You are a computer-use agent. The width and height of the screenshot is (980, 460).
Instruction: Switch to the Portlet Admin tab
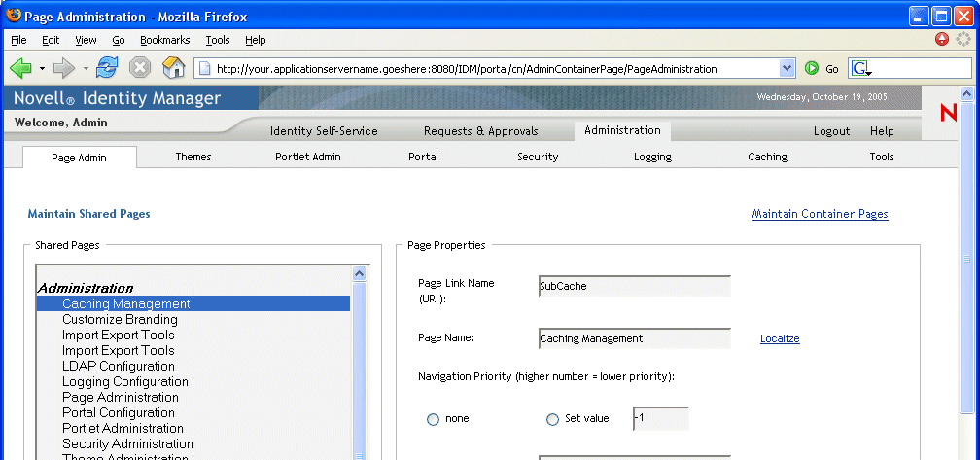pos(308,157)
